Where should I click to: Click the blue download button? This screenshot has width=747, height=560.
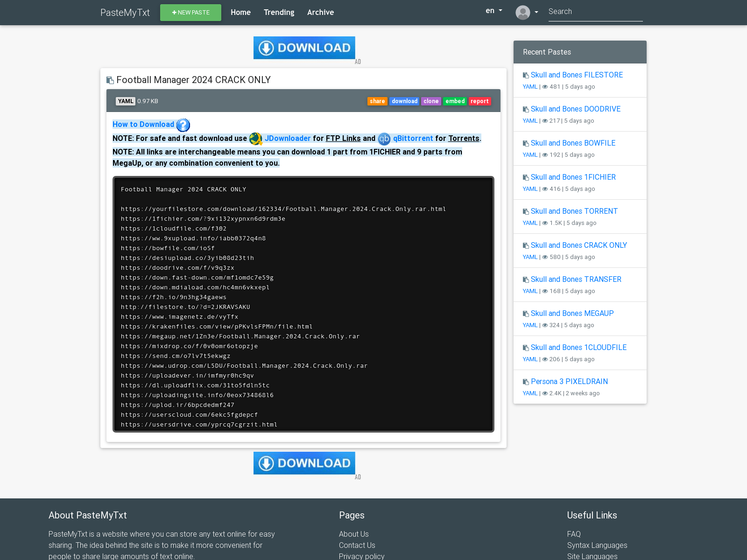404,101
